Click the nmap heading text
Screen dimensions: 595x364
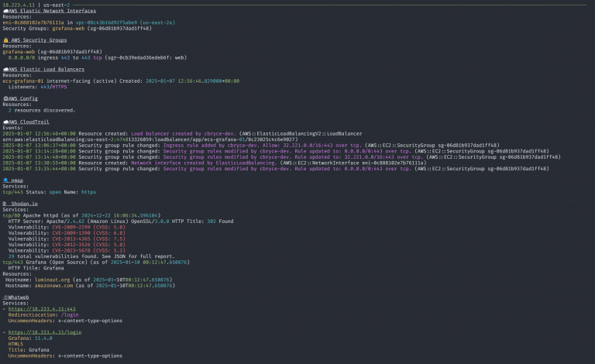(x=17, y=180)
